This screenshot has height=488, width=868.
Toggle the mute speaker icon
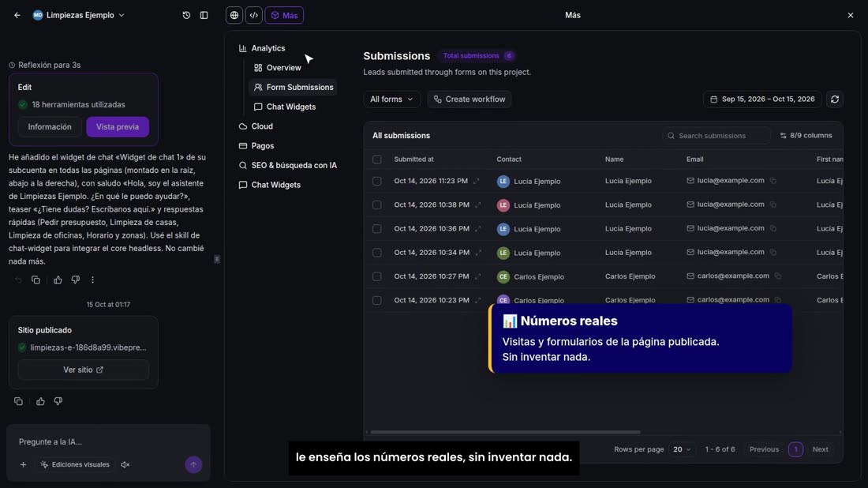coord(125,465)
